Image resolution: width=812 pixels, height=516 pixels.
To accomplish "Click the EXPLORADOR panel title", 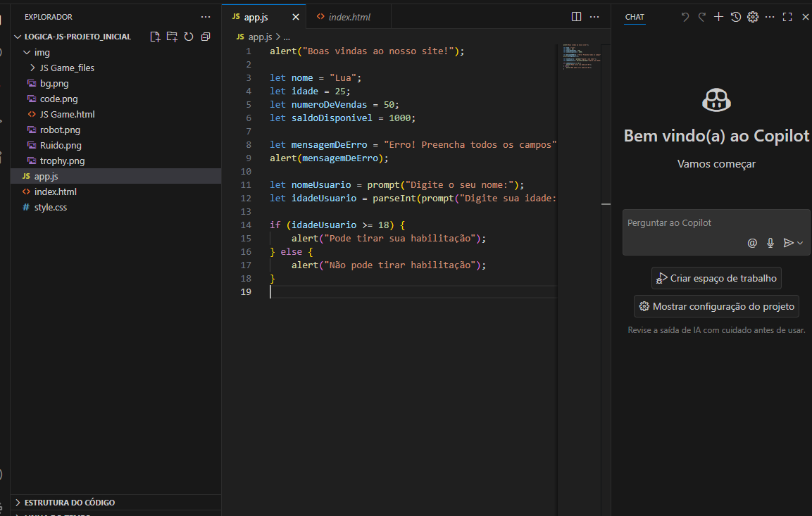I will pyautogui.click(x=49, y=17).
